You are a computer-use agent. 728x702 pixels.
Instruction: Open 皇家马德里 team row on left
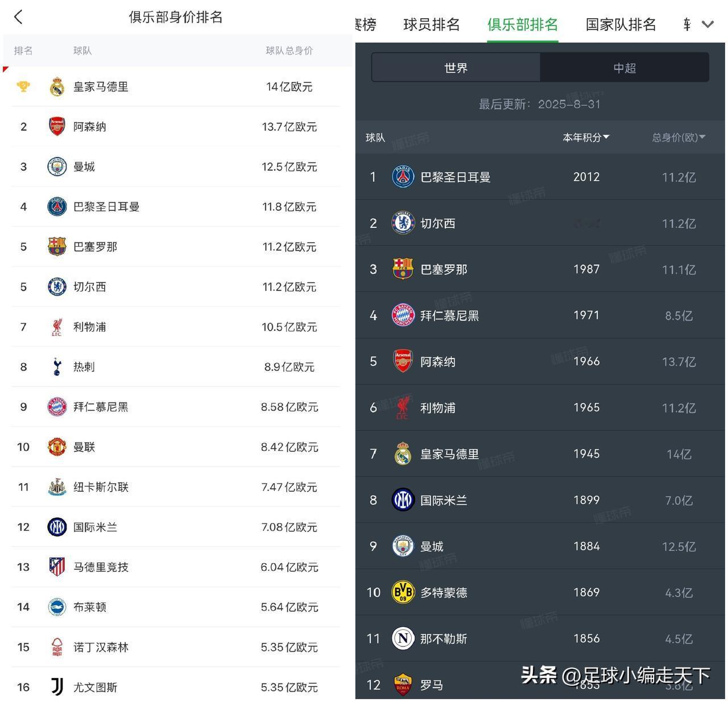176,86
